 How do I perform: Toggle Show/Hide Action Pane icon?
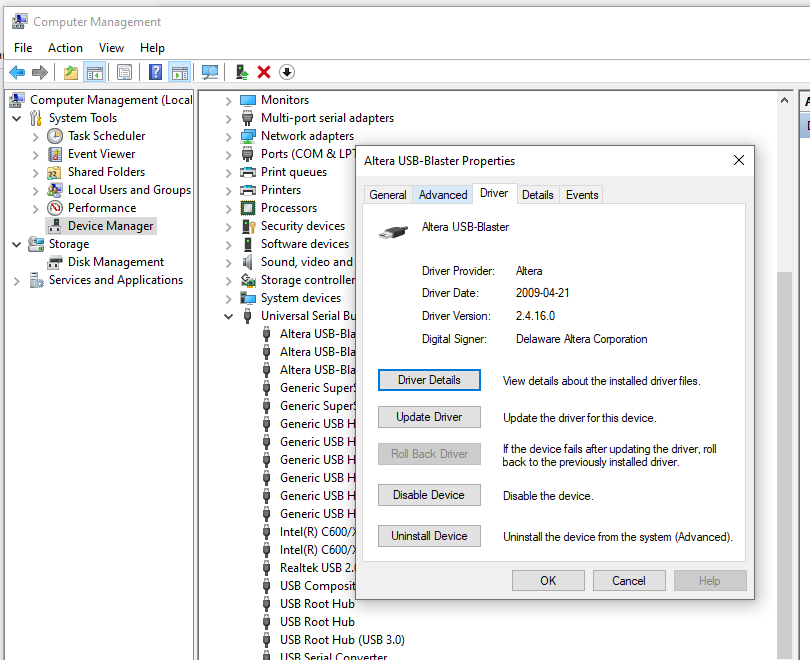coord(180,72)
